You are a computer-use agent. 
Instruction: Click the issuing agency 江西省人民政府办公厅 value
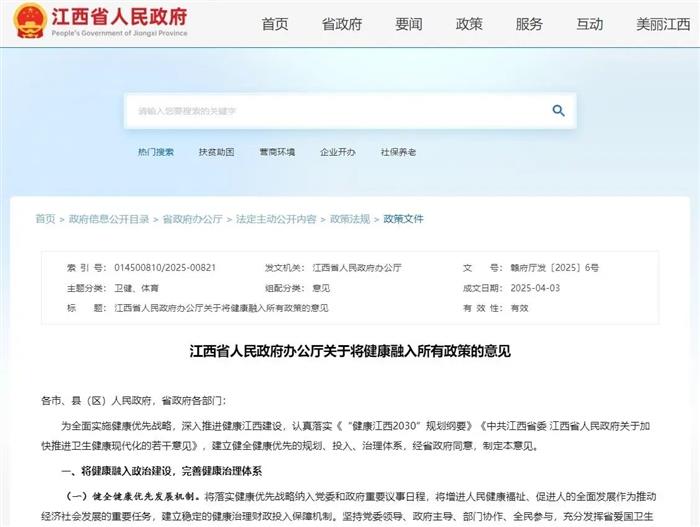click(357, 268)
